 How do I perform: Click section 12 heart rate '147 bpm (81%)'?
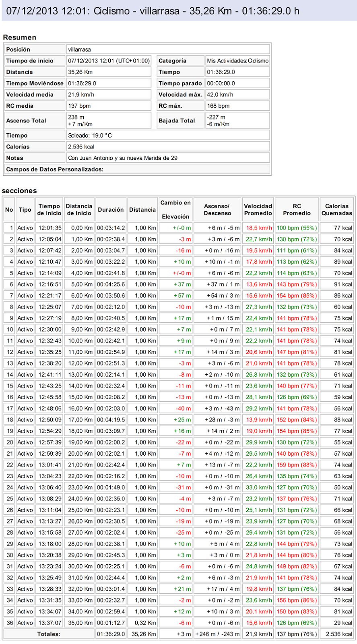pyautogui.click(x=297, y=352)
